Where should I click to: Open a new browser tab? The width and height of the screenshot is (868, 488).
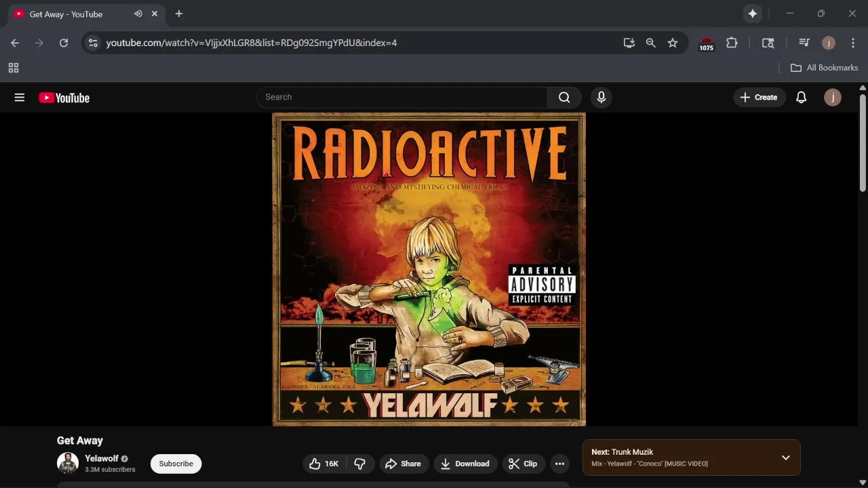tap(179, 14)
